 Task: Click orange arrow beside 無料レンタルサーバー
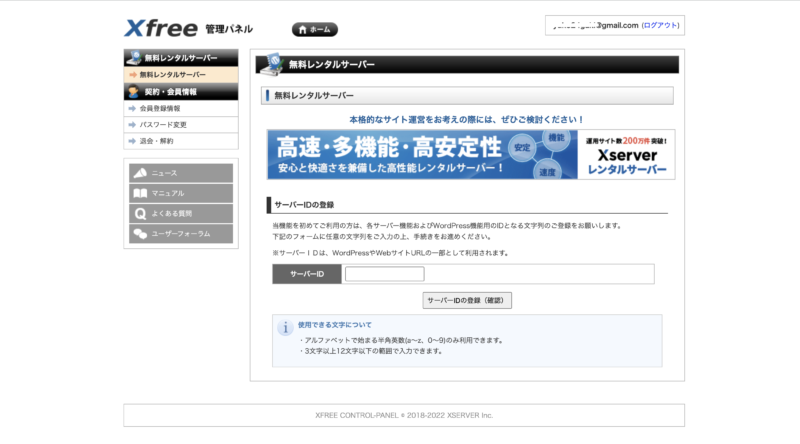tap(133, 75)
